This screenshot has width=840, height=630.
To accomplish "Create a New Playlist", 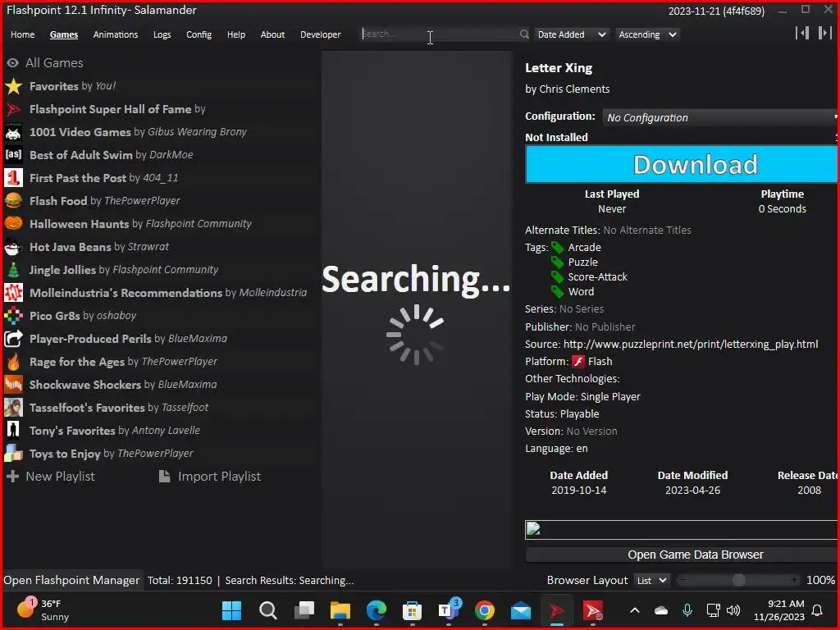I will pos(50,477).
